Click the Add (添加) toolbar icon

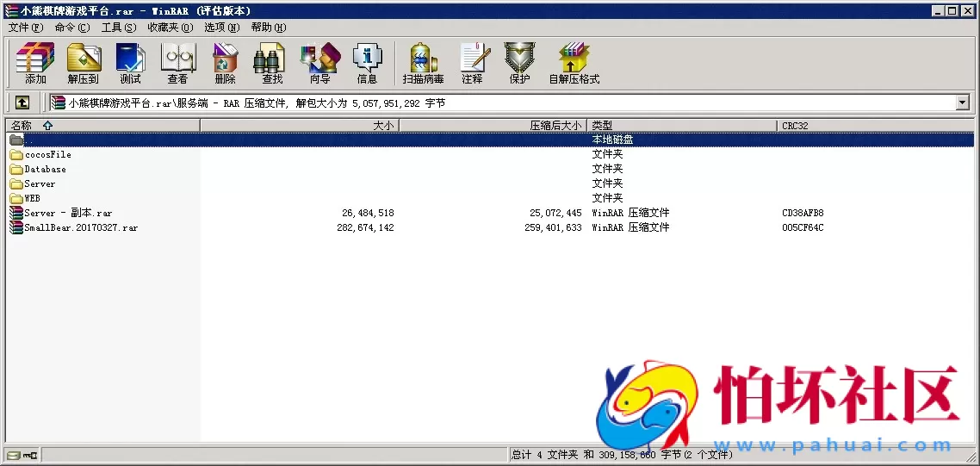(35, 63)
